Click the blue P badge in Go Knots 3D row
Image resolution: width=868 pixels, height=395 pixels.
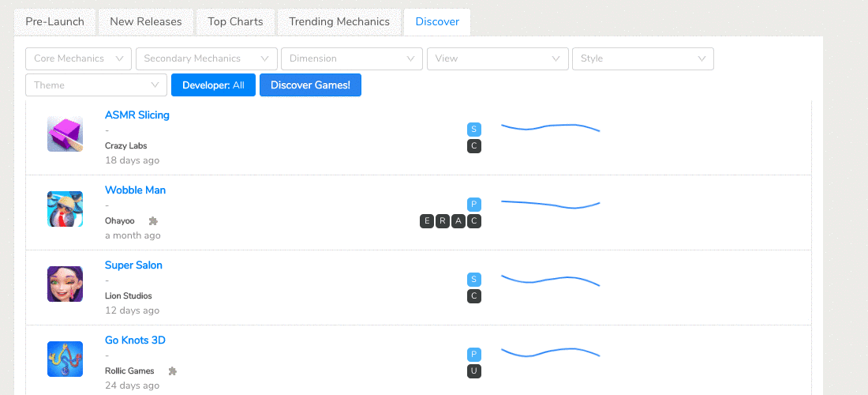[474, 355]
